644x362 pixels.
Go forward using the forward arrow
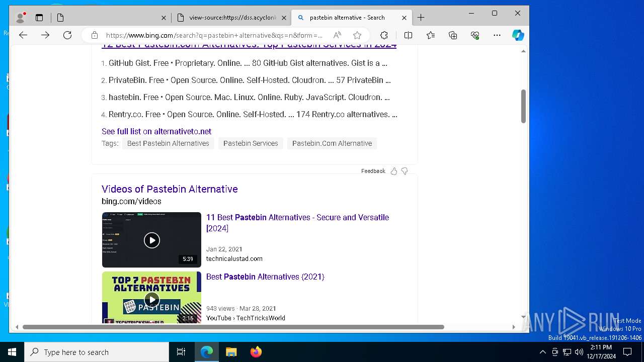pyautogui.click(x=45, y=35)
